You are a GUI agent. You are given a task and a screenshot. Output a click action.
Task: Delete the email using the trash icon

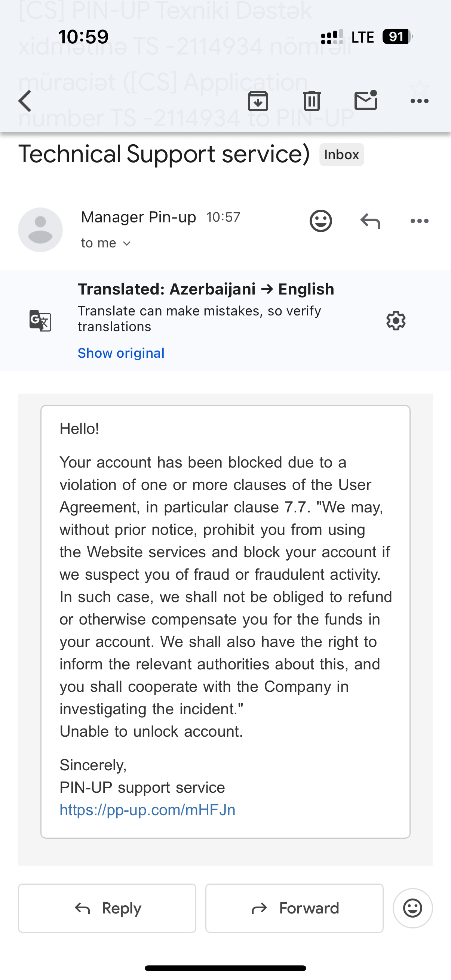click(x=312, y=101)
